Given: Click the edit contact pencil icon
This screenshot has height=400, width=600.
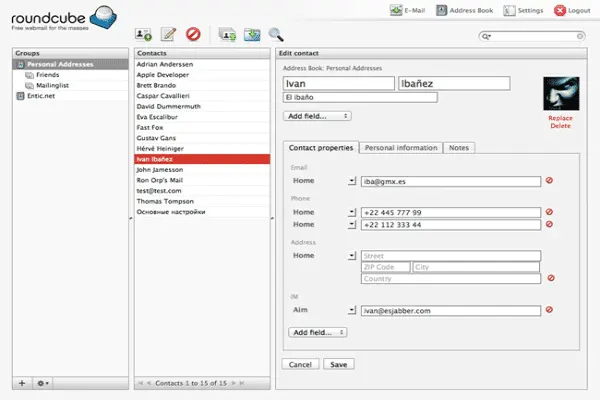Looking at the screenshot, I should (168, 35).
